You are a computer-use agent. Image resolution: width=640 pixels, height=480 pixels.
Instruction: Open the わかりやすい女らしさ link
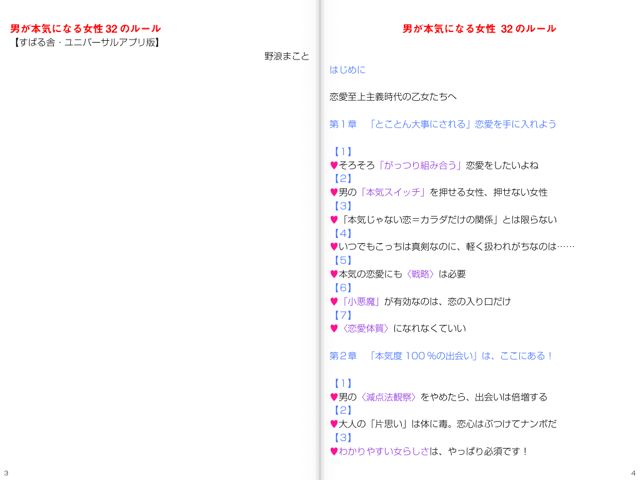point(384,451)
